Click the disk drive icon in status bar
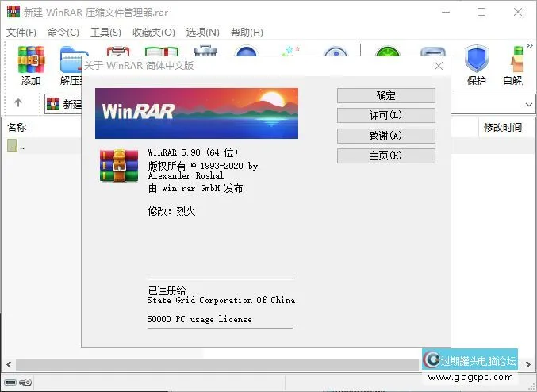The image size is (537, 392). [10, 382]
